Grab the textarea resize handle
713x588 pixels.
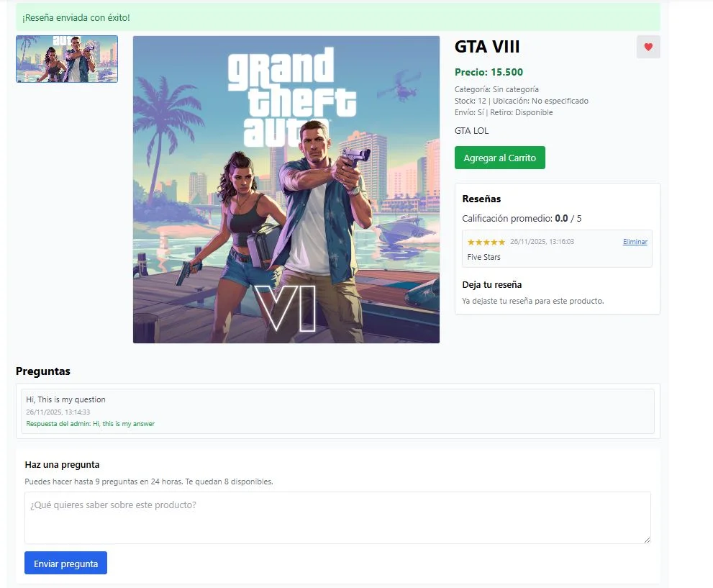coord(647,540)
